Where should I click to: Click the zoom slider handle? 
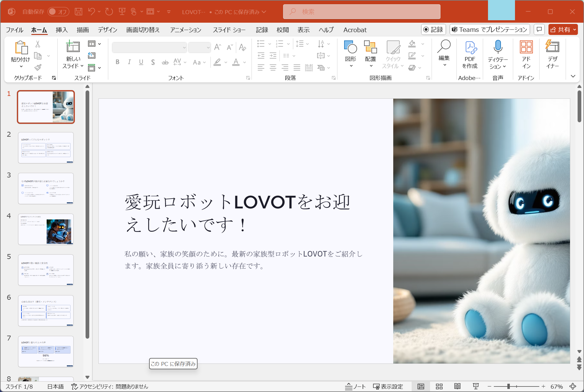click(509, 386)
